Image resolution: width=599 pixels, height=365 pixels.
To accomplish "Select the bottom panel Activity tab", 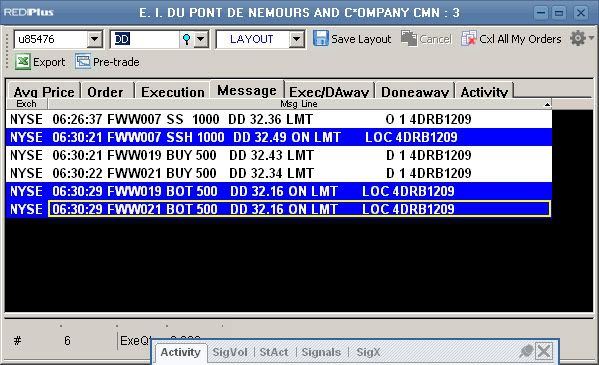I will pyautogui.click(x=180, y=352).
